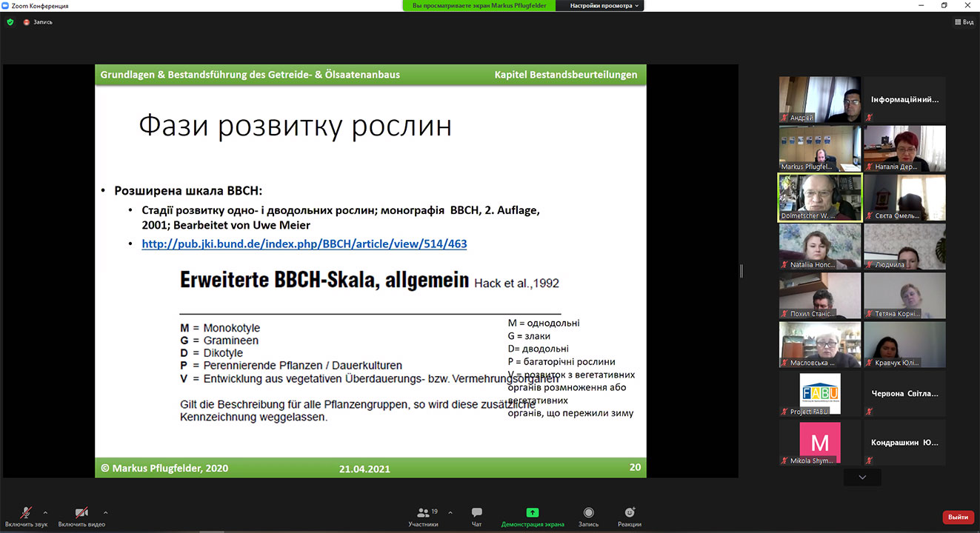Viewport: 980px width, 533px height.
Task: Select Андрей video thumbnail
Action: (819, 99)
